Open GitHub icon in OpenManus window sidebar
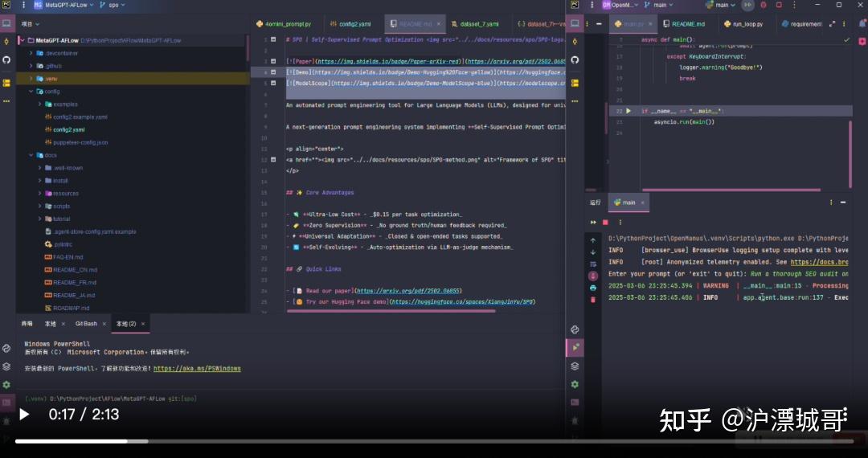Viewport: 868px width, 458px height. (x=575, y=59)
